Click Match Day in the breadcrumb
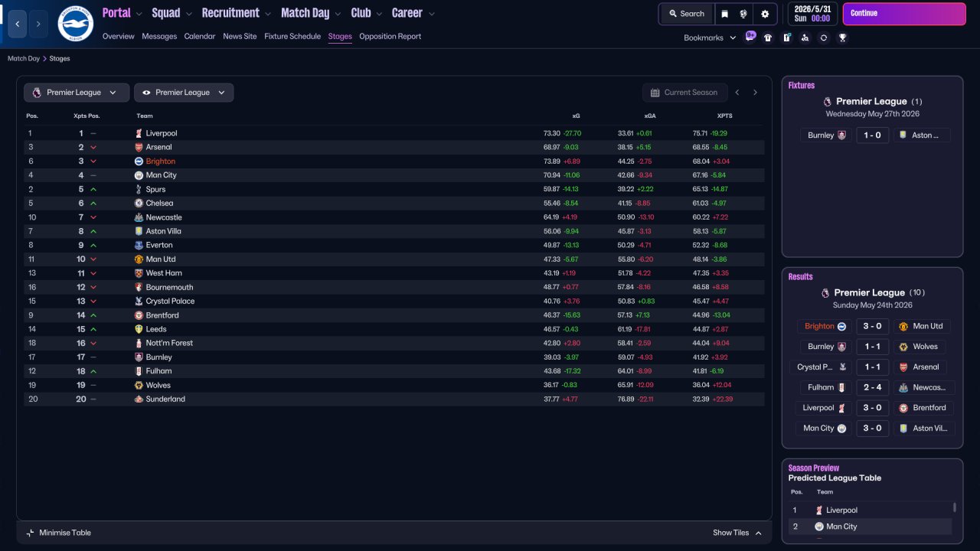The image size is (980, 551). click(x=24, y=58)
